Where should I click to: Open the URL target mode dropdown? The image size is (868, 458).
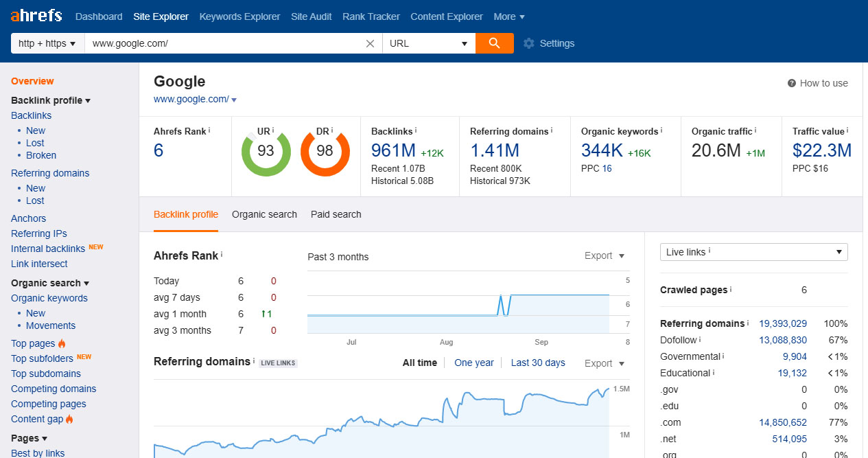pyautogui.click(x=429, y=43)
